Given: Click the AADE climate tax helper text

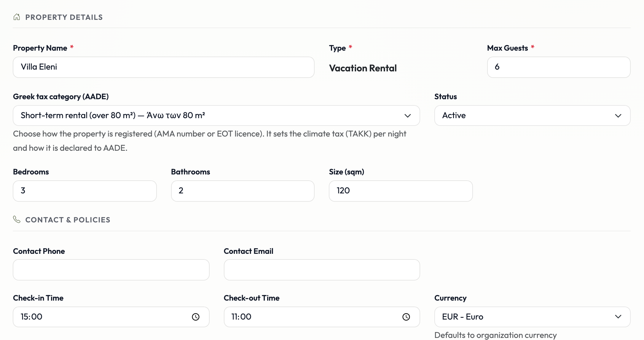Looking at the screenshot, I should pos(210,141).
